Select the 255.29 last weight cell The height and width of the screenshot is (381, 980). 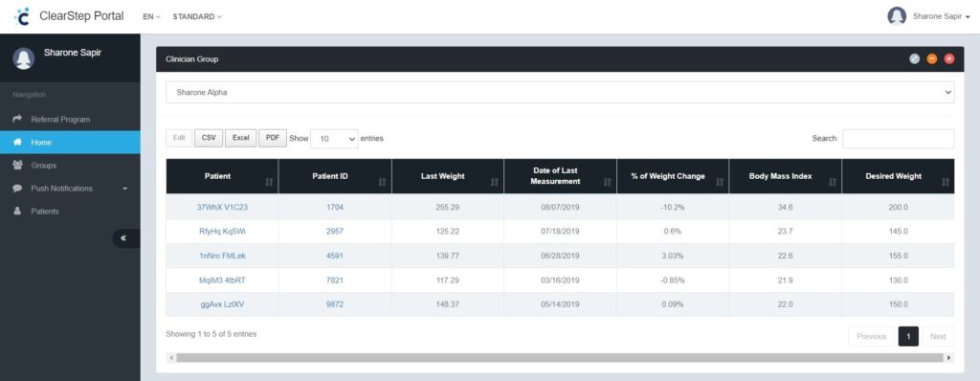coord(448,207)
